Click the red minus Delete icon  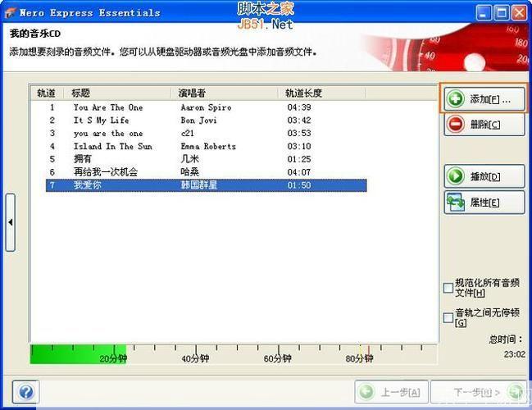455,124
